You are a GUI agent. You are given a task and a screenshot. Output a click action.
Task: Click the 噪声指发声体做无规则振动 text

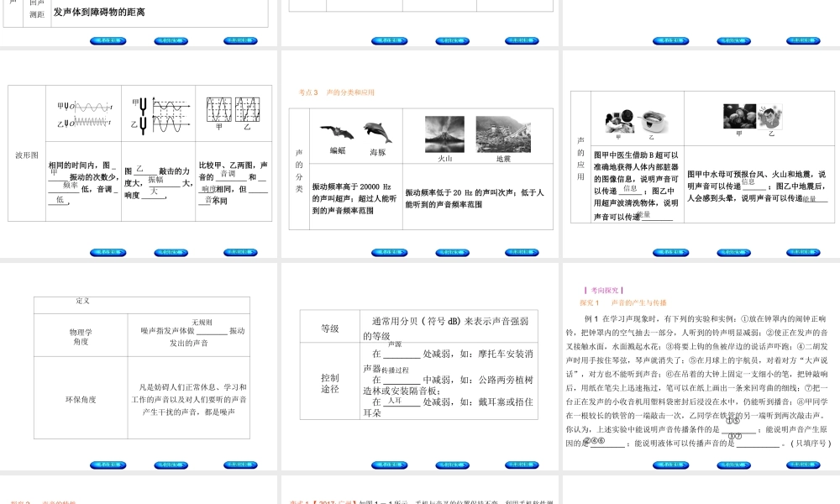point(193,333)
